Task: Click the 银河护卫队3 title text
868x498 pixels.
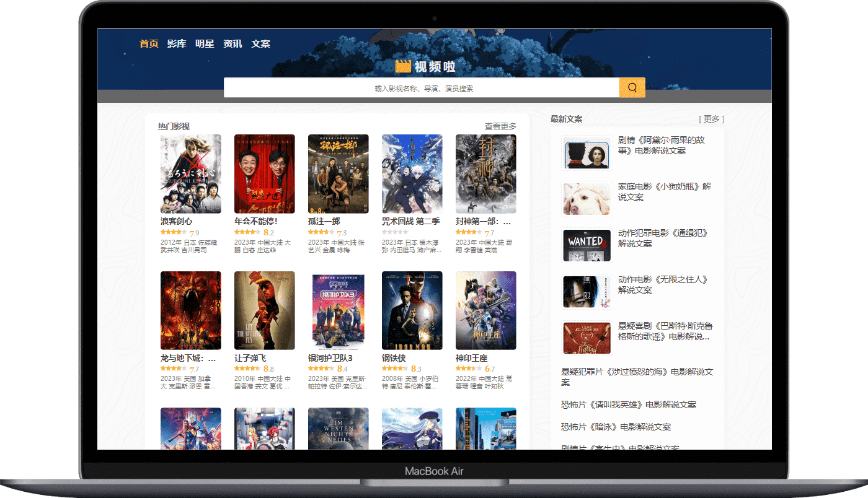Action: [x=330, y=358]
